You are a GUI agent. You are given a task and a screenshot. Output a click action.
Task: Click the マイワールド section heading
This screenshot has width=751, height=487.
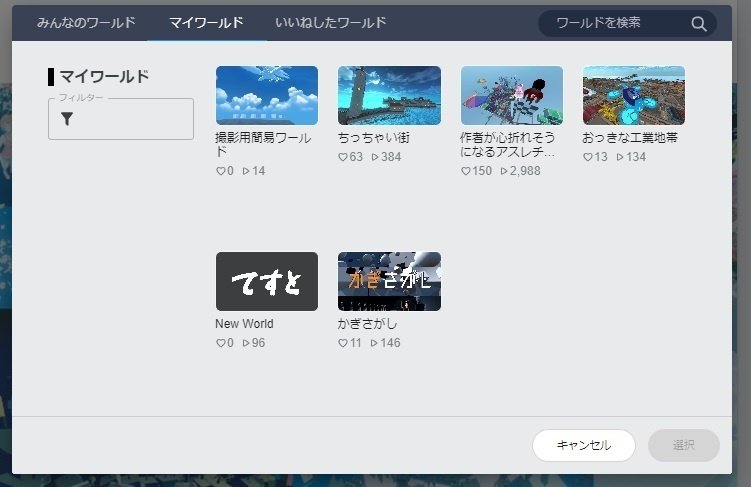(104, 77)
